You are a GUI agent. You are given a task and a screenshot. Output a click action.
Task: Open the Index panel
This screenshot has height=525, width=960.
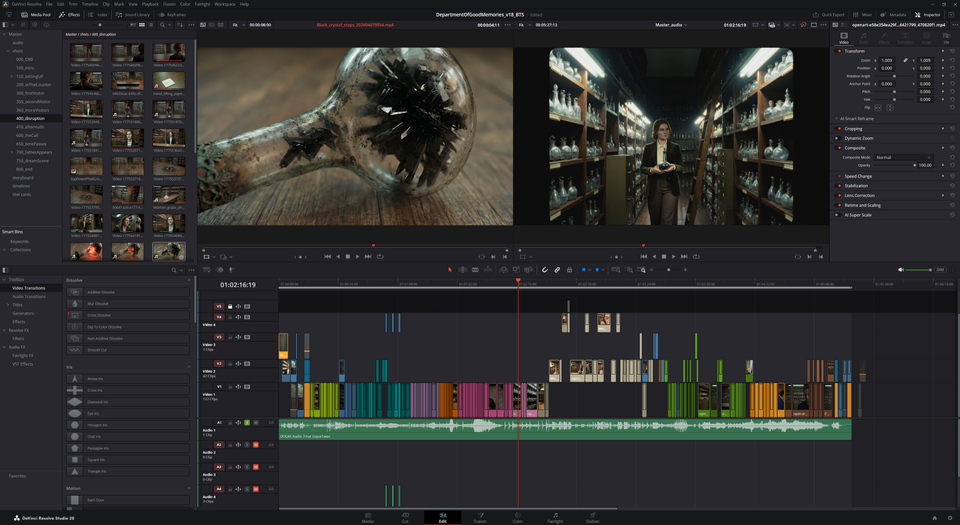[98, 15]
